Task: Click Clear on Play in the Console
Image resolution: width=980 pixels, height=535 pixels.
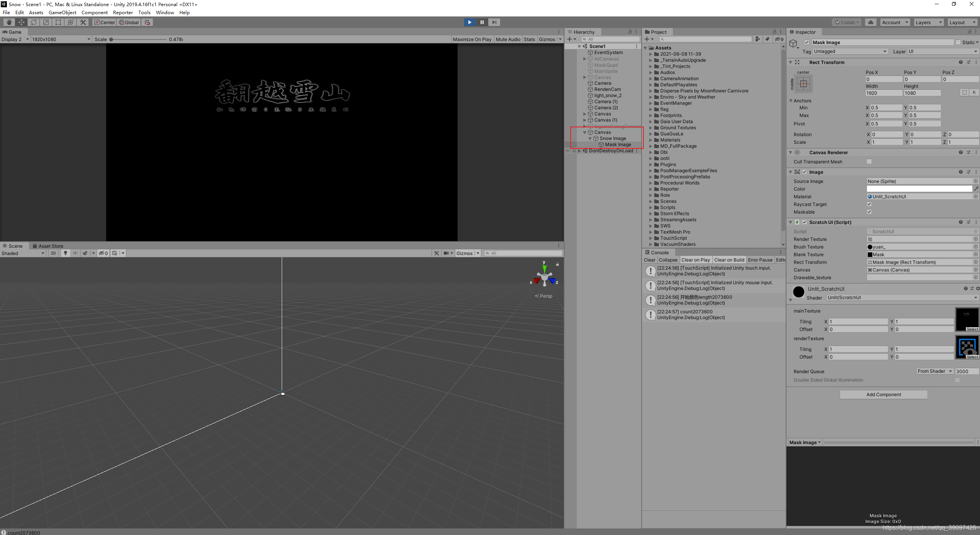Action: pos(695,260)
